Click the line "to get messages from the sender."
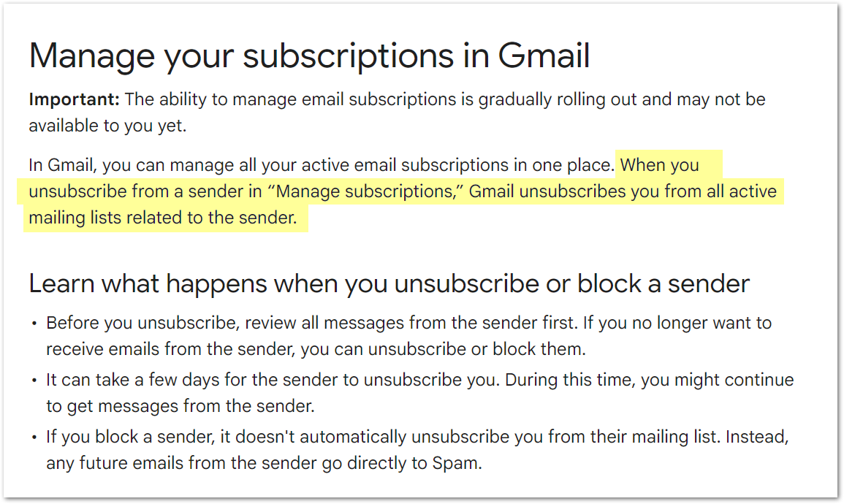The width and height of the screenshot is (844, 504). coord(180,406)
